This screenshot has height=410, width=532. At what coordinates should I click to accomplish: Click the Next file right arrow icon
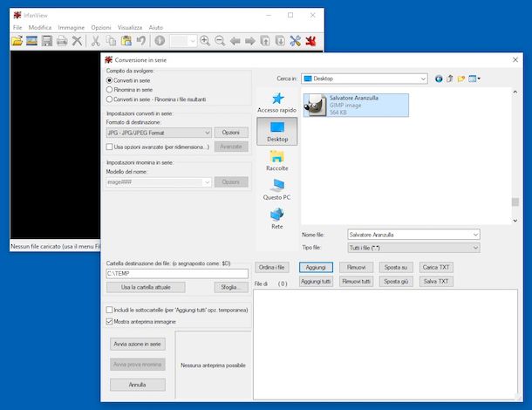coord(250,41)
